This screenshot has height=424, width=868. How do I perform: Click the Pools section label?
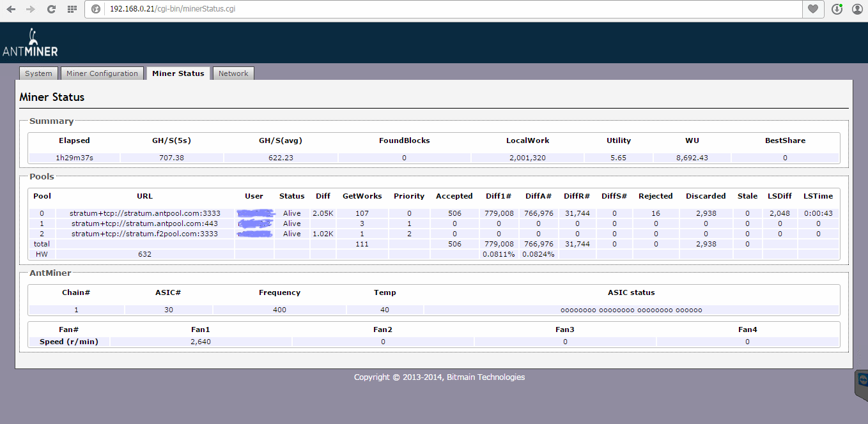pos(42,176)
